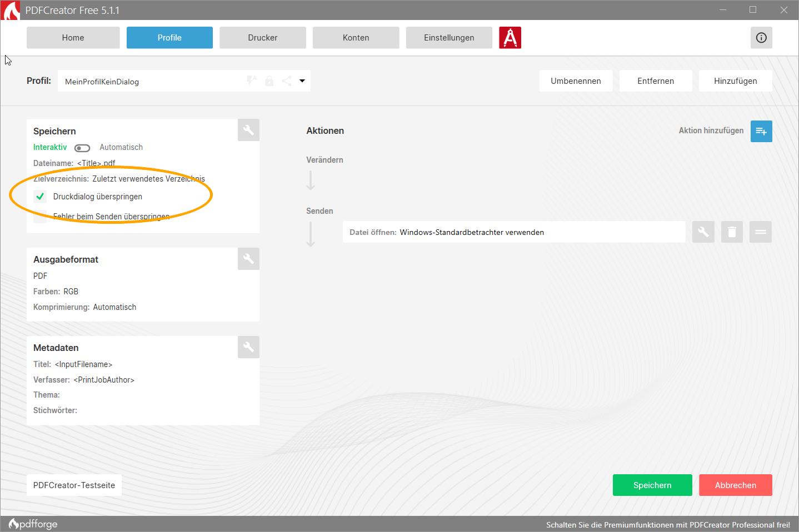This screenshot has height=532, width=799.
Task: Click the Interaktiv label
Action: pyautogui.click(x=50, y=147)
